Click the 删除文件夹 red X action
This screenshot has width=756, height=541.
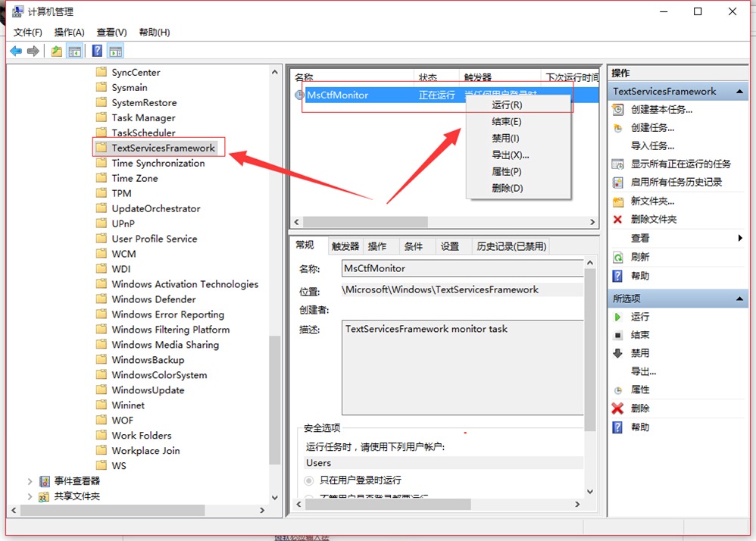[653, 219]
